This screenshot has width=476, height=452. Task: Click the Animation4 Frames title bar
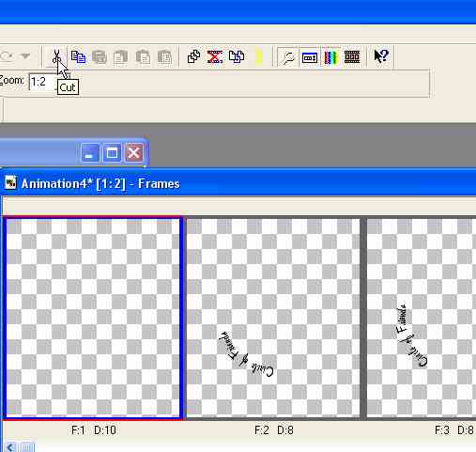click(238, 183)
